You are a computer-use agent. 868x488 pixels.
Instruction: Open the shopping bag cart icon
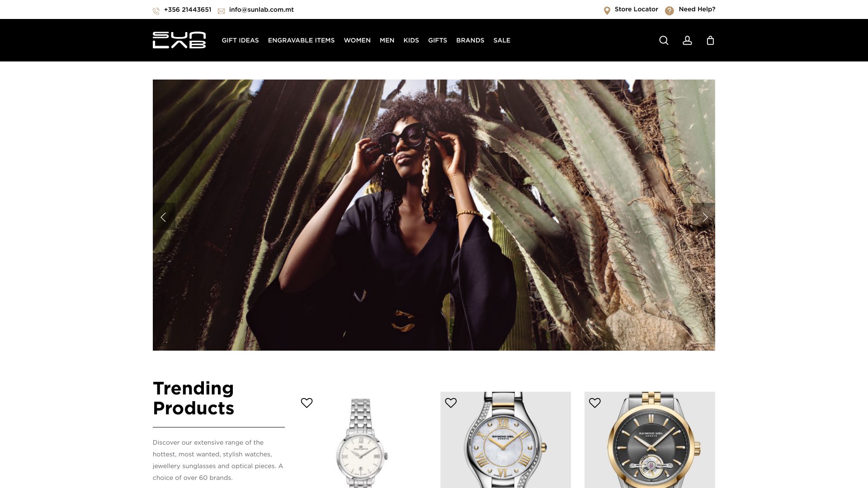point(710,41)
